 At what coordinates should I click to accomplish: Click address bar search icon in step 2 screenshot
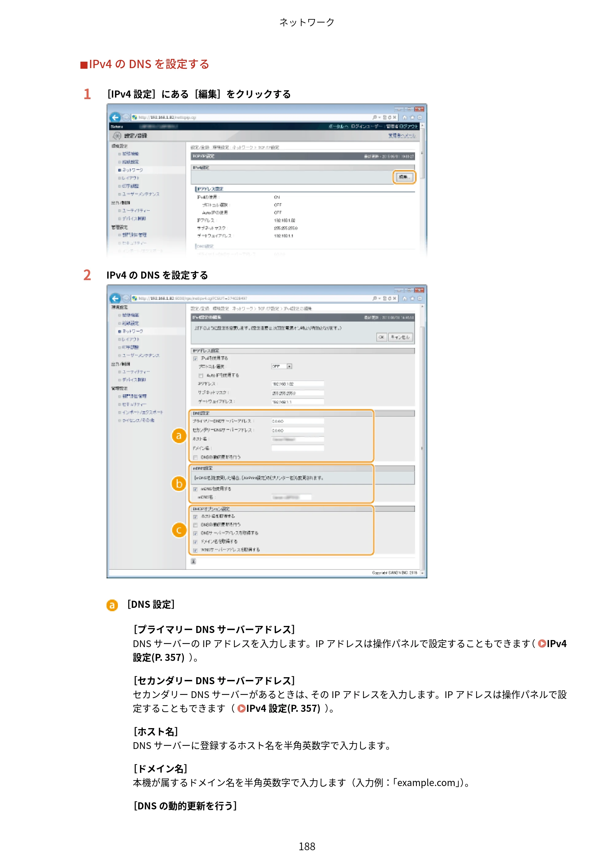click(x=374, y=298)
